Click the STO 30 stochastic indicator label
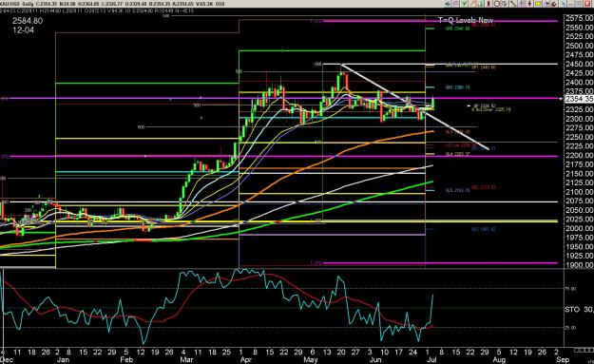594x364 pixels. (x=579, y=310)
